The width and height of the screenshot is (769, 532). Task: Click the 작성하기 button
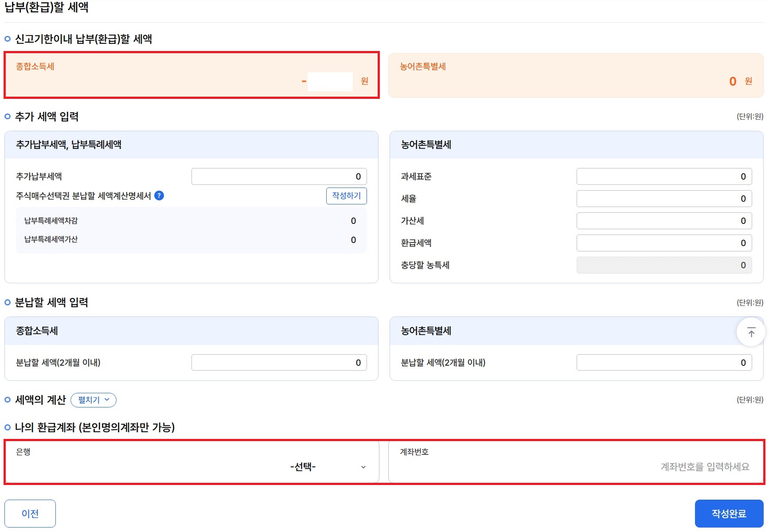(347, 196)
